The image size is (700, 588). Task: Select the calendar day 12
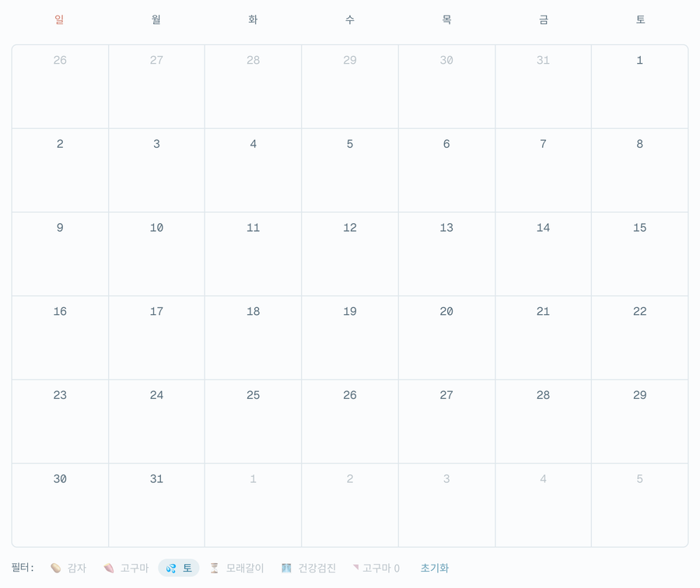(350, 254)
